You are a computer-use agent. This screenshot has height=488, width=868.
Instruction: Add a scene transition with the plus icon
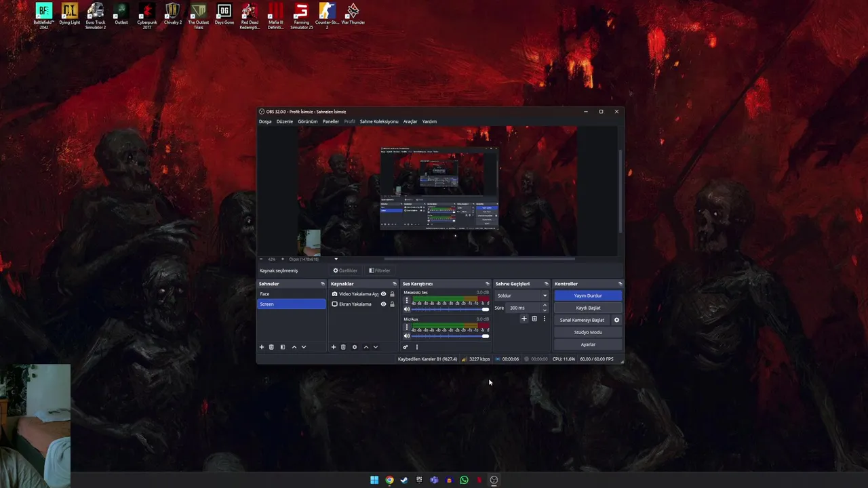tap(524, 319)
